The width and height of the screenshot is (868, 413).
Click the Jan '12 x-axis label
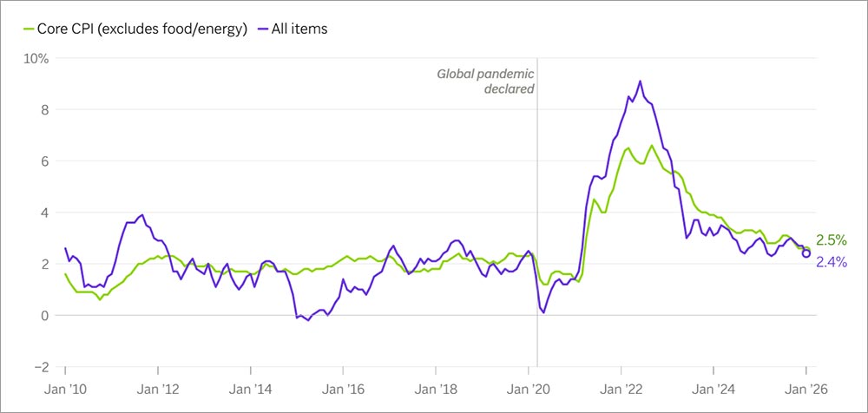[x=158, y=391]
